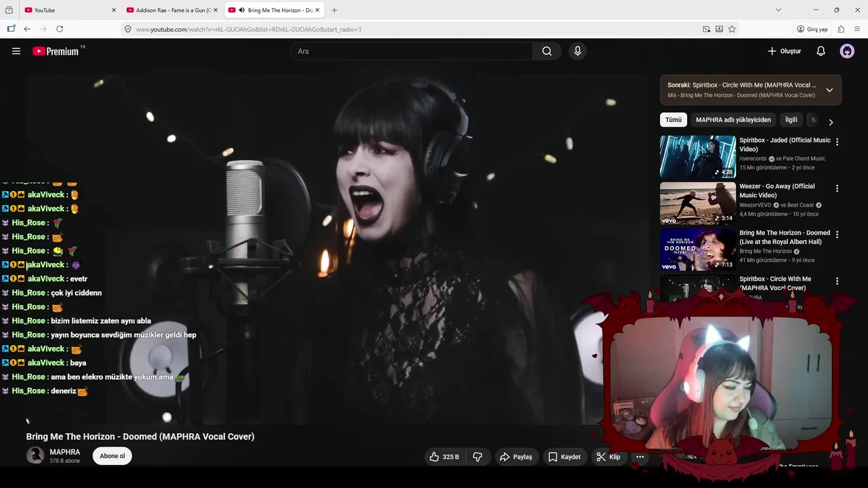Click the Bring Me The Horizon channel name
Viewport: 868px width, 488px height.
point(766,251)
